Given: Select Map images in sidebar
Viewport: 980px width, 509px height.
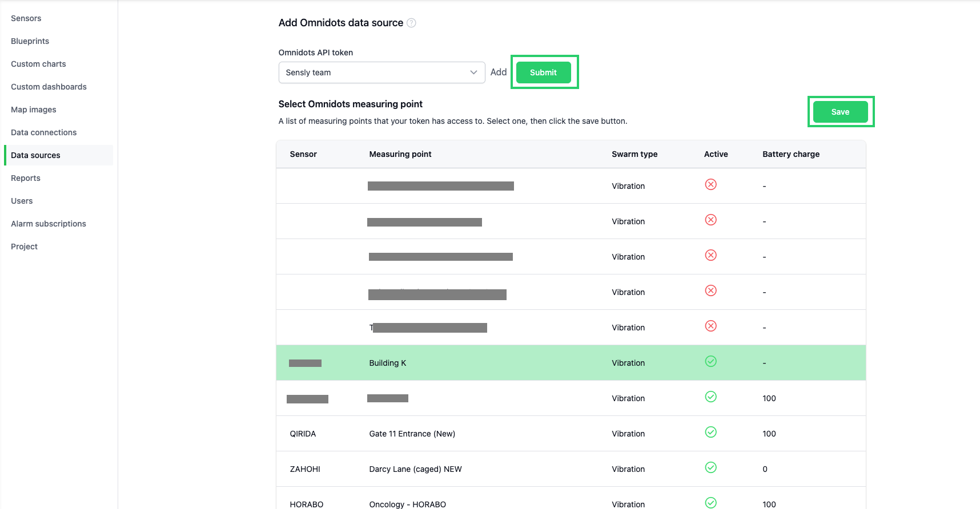Looking at the screenshot, I should (x=34, y=110).
